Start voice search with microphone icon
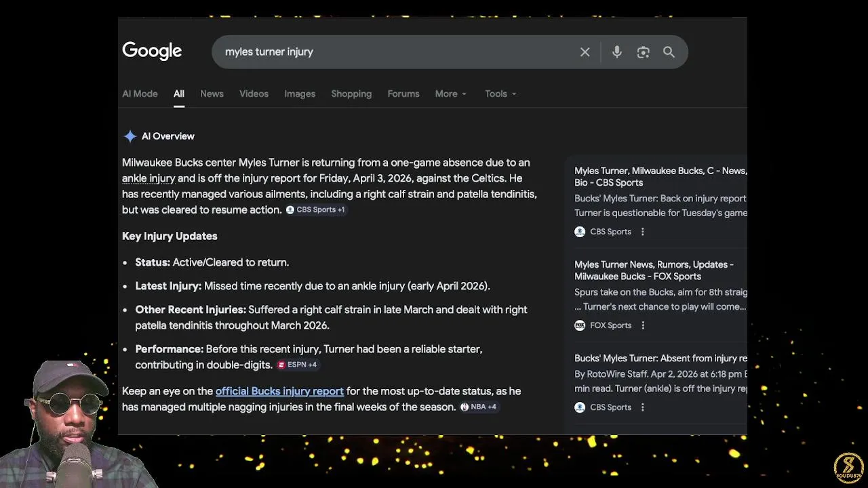868x488 pixels. [x=616, y=52]
